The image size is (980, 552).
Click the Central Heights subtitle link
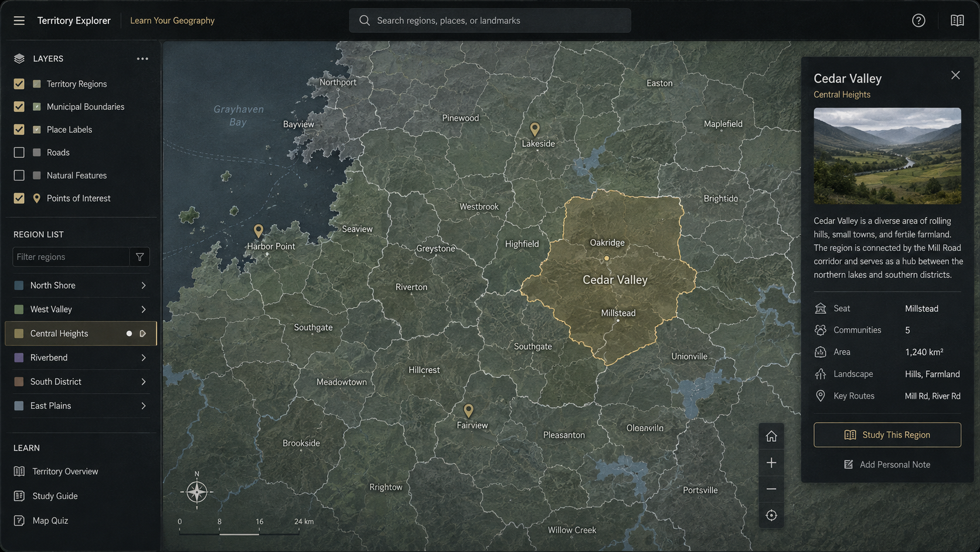click(842, 94)
